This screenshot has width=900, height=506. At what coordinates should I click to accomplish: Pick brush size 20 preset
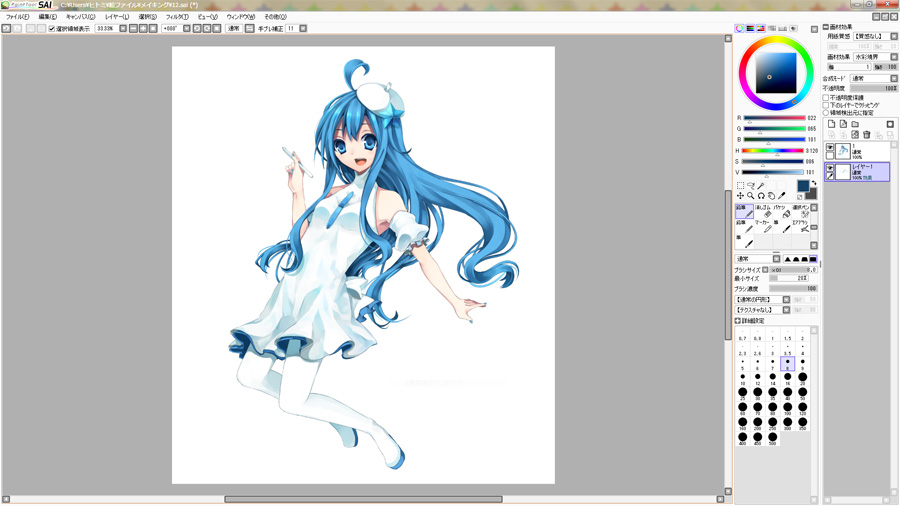pyautogui.click(x=802, y=379)
